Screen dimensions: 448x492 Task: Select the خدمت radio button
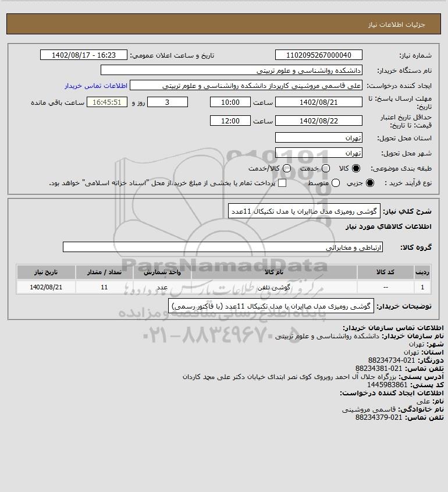[x=326, y=168]
